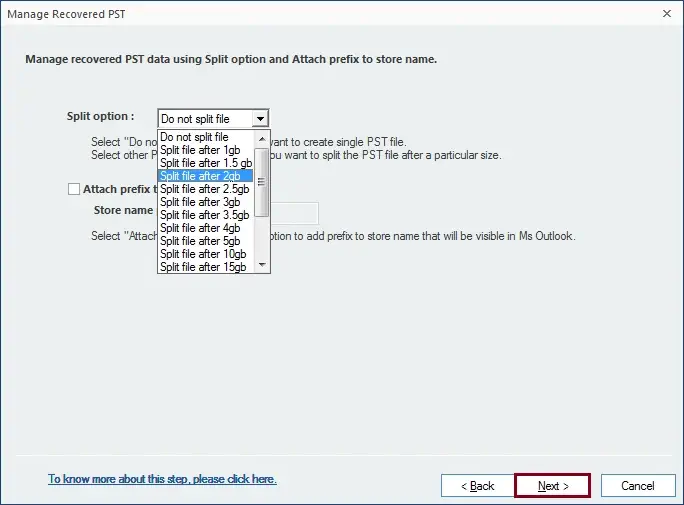This screenshot has height=505, width=684.
Task: Proceed with the Next button
Action: point(553,485)
